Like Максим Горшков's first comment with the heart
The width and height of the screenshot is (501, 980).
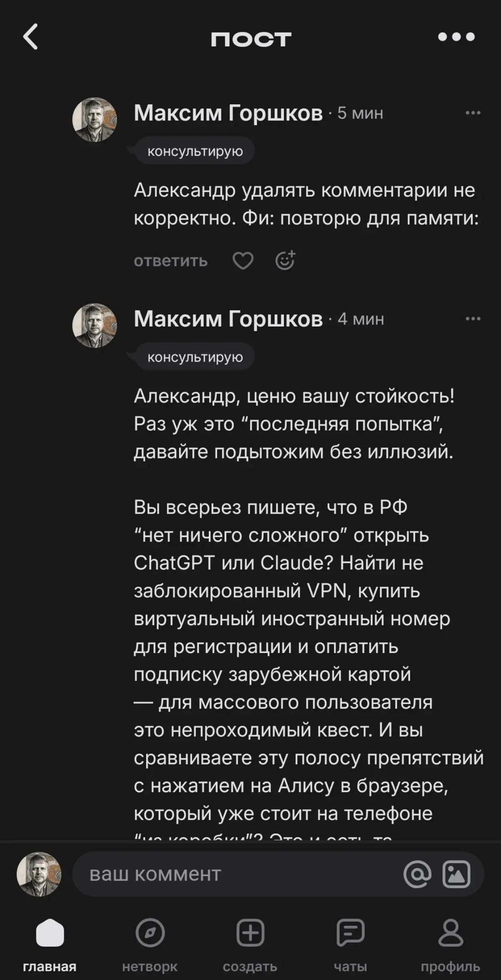tap(243, 260)
